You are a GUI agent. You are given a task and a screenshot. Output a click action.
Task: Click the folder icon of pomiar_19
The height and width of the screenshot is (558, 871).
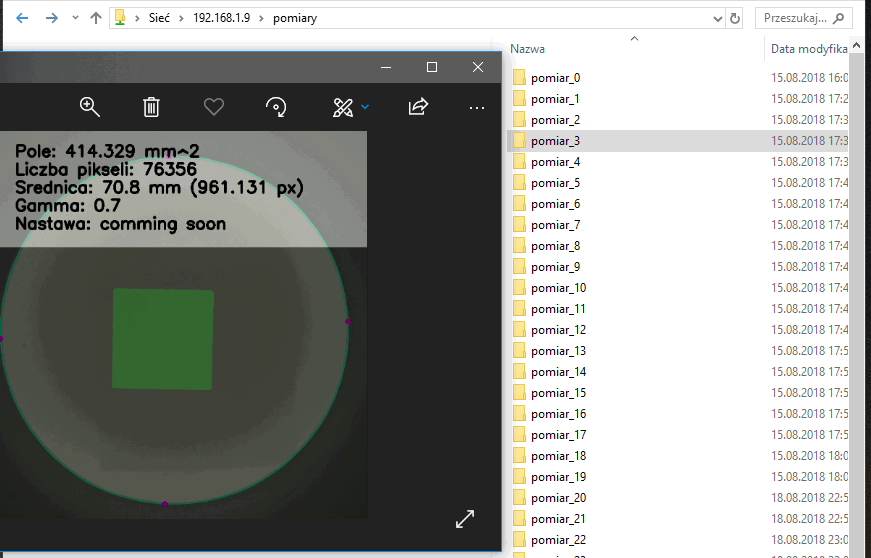(x=519, y=476)
